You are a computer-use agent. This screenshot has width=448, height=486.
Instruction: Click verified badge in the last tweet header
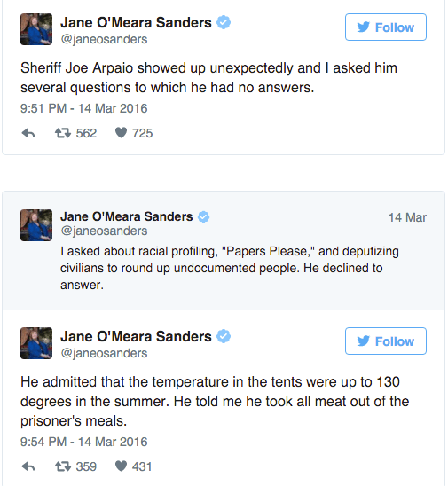point(224,337)
